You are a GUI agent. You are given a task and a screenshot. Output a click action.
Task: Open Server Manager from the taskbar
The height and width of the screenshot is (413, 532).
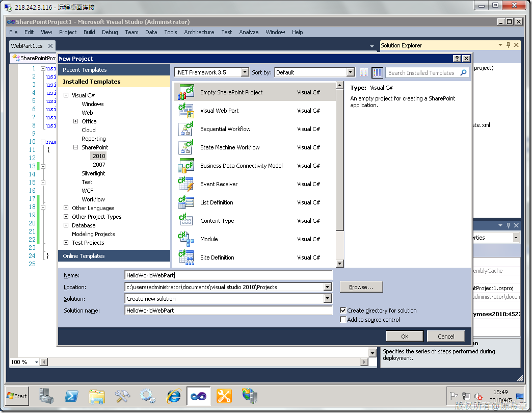pos(46,396)
